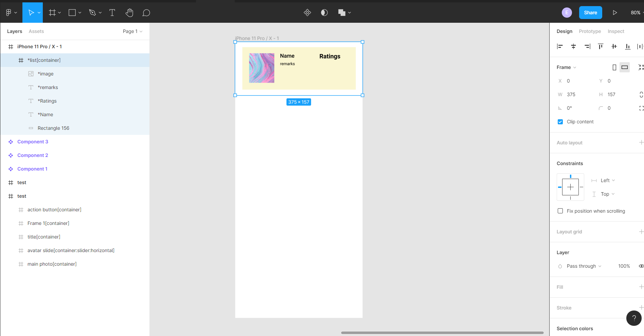Open the Figma main menu

(11, 13)
